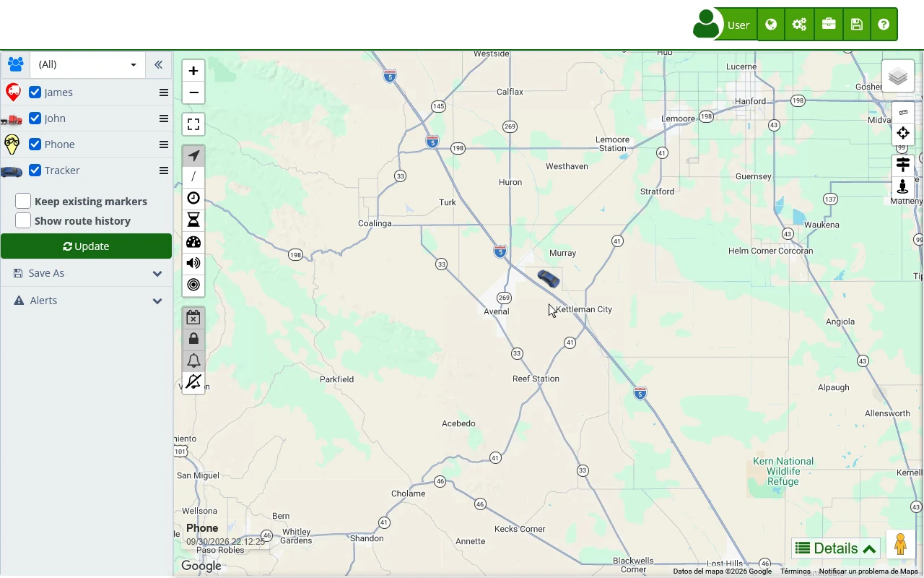Open the Phone device menu

[164, 144]
